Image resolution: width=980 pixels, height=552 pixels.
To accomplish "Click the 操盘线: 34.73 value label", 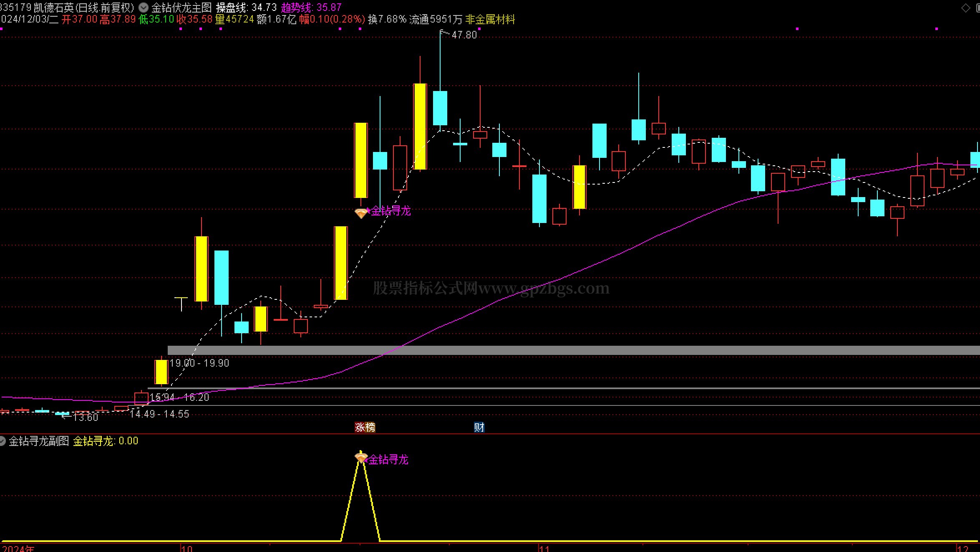I will pos(246,8).
